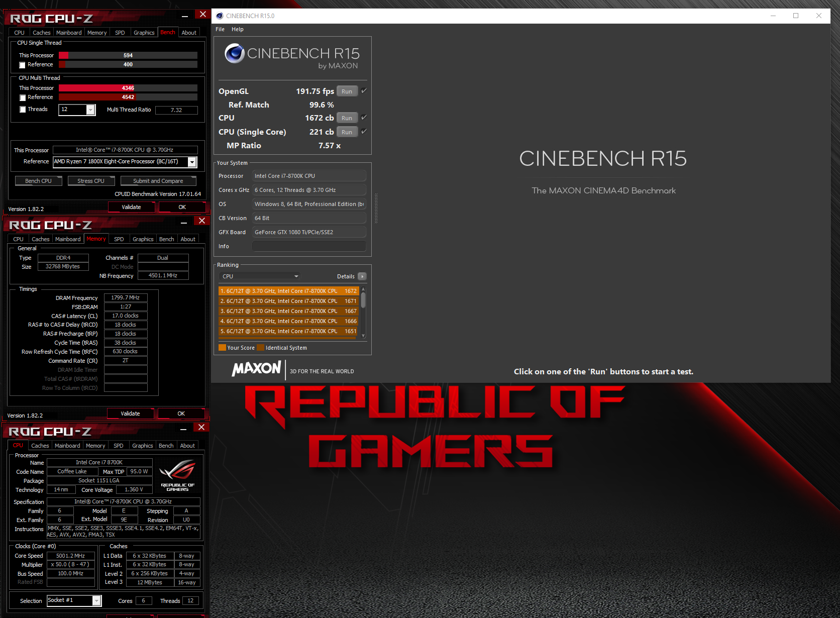Image resolution: width=840 pixels, height=618 pixels.
Task: Switch to Mainboard tab in top CPU-Z window
Action: pyautogui.click(x=69, y=33)
